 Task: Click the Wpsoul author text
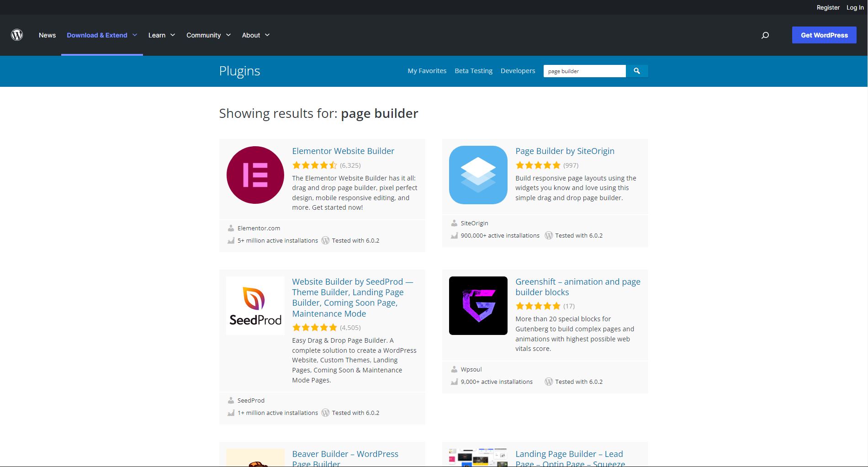tap(471, 369)
